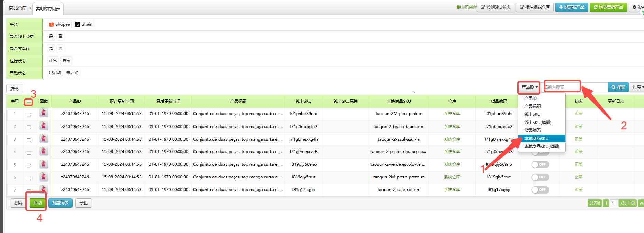Check the checkbox for row 3
Image resolution: width=644 pixels, height=233 pixels.
pyautogui.click(x=29, y=140)
